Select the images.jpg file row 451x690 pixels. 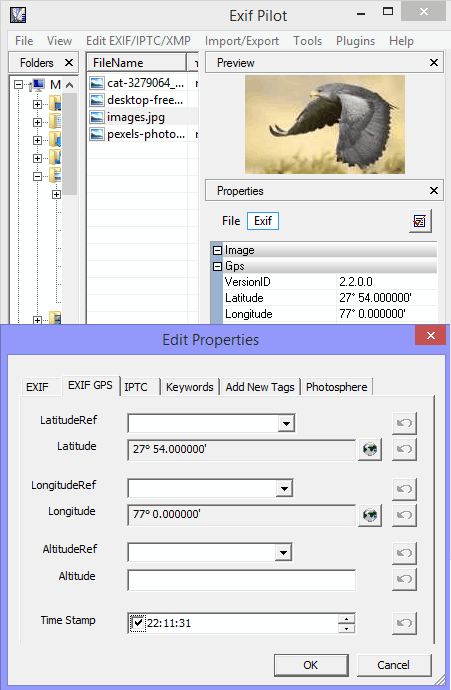(x=142, y=117)
